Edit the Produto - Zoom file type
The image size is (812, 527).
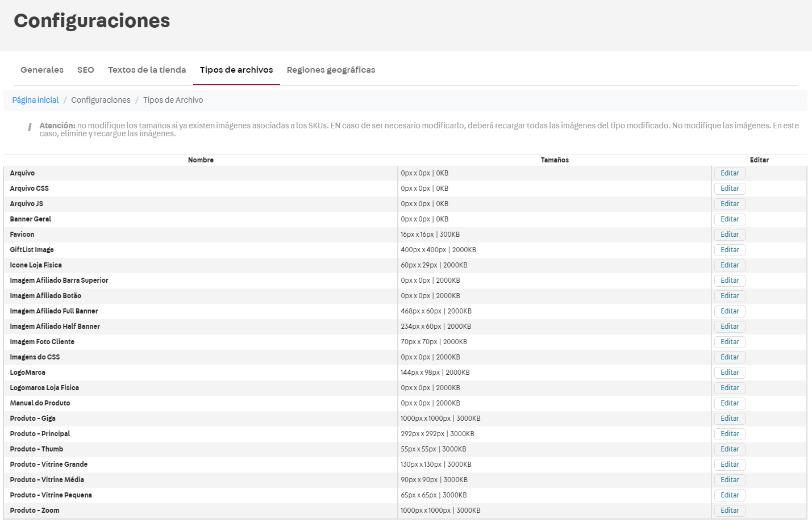[x=730, y=511]
